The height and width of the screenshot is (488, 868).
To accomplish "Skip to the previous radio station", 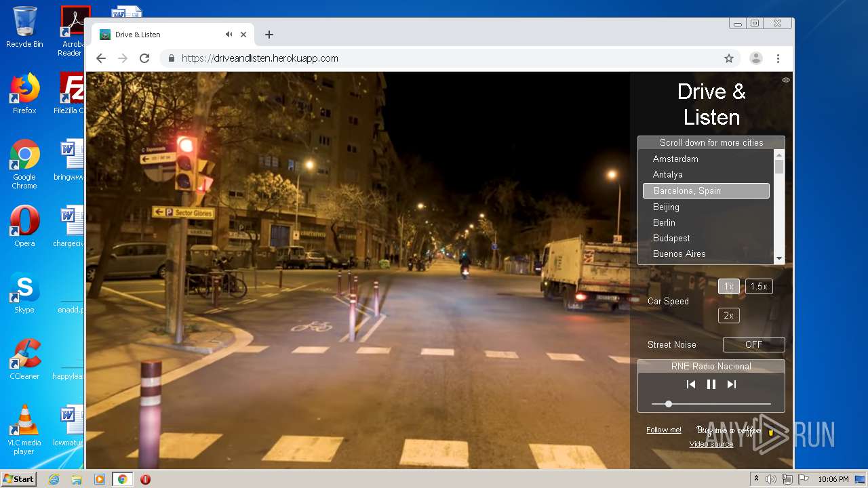I will [x=690, y=384].
